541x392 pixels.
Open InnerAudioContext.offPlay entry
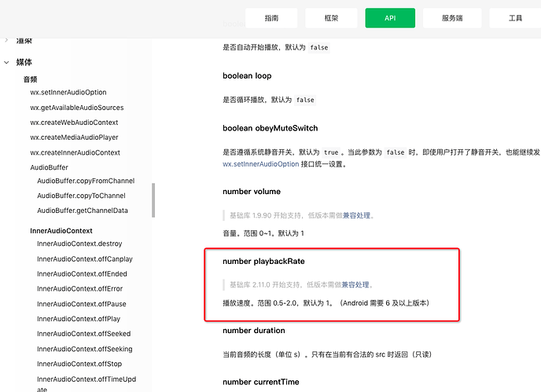pos(79,319)
